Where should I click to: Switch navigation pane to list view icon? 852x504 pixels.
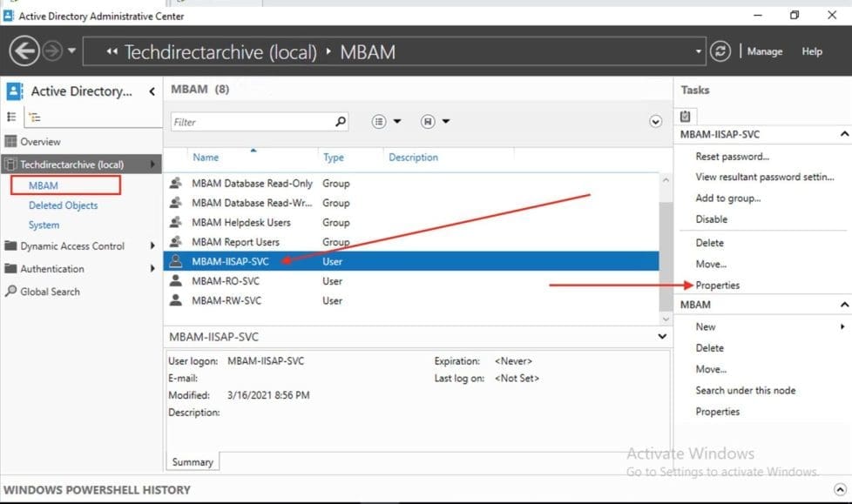pyautogui.click(x=12, y=118)
